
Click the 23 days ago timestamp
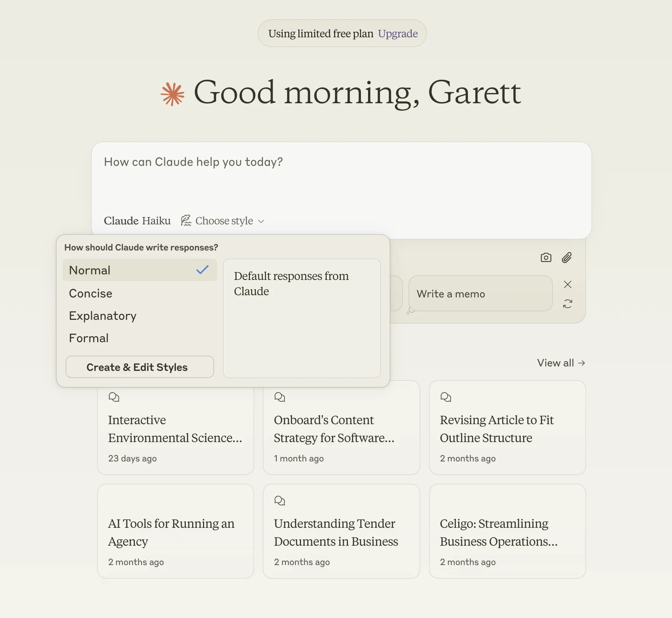[132, 458]
